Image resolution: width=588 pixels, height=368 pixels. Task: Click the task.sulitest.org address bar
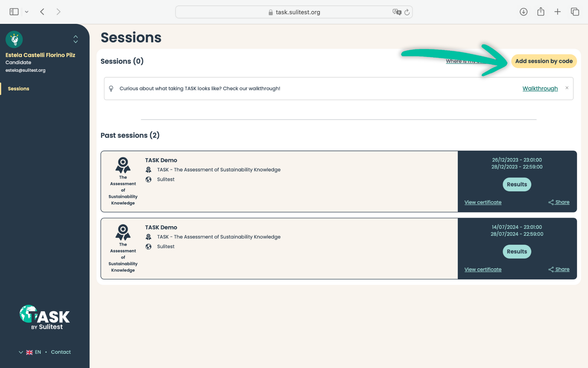294,12
